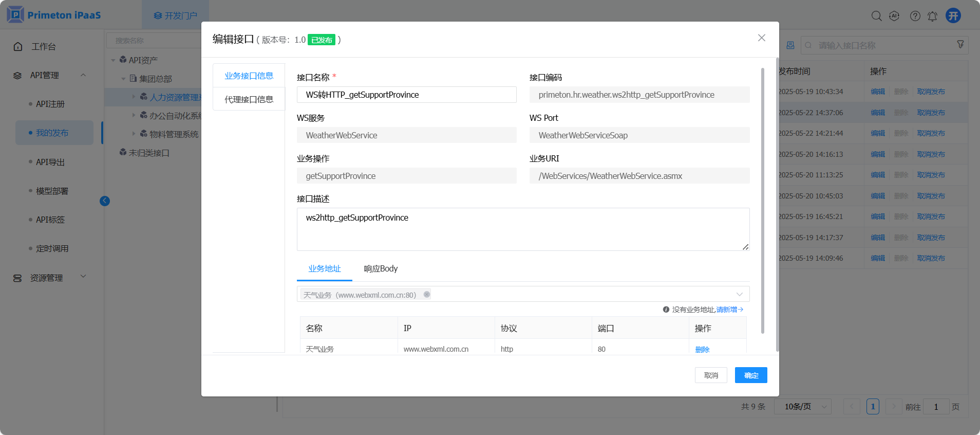
Task: Open the AI assistant icon
Action: click(x=894, y=16)
